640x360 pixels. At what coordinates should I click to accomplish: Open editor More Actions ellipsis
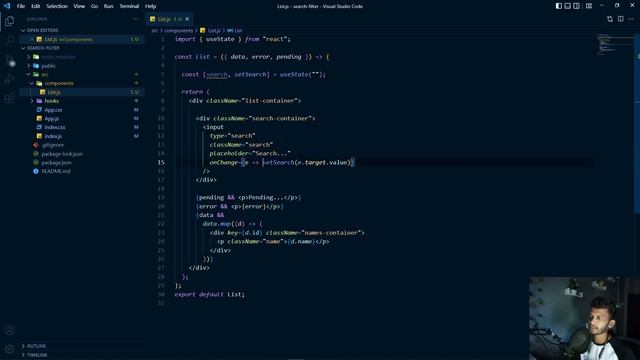(631, 19)
